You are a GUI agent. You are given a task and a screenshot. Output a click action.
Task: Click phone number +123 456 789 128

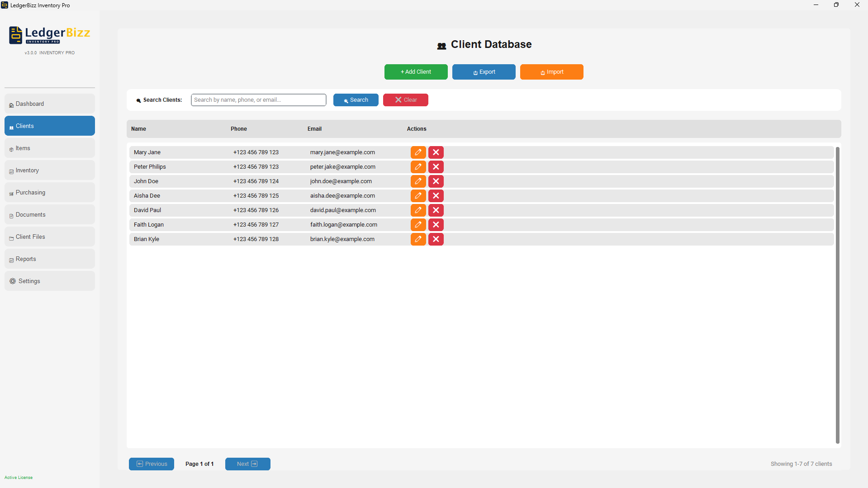(256, 239)
